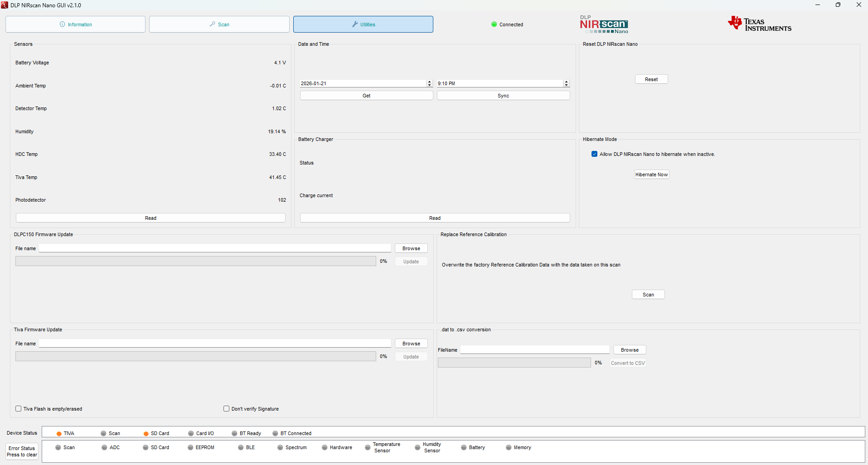Click the Battery error status indicator

coord(464,448)
